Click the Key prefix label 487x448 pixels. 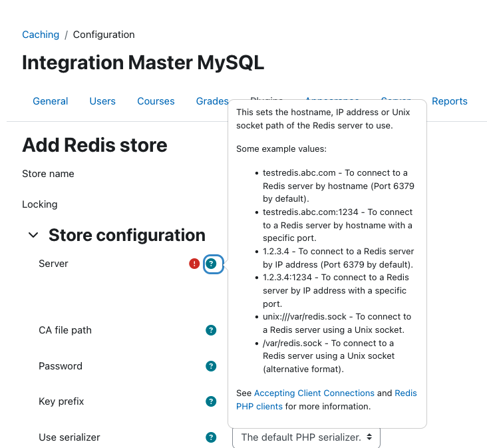pos(61,401)
